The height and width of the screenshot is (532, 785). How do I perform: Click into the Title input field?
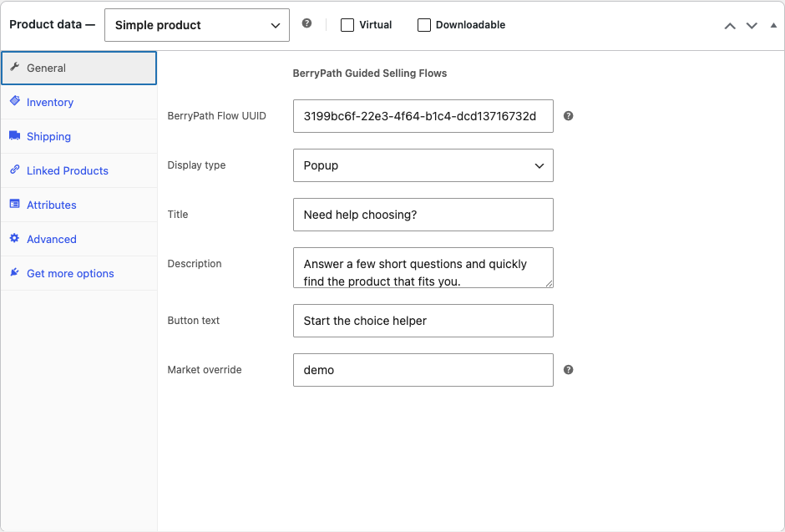[423, 215]
